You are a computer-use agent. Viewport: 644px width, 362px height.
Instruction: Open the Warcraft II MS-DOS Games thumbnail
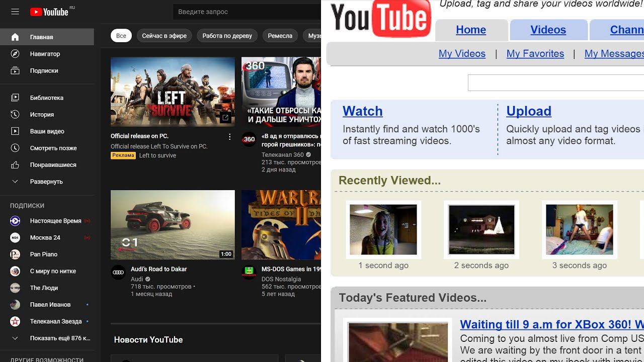(281, 225)
